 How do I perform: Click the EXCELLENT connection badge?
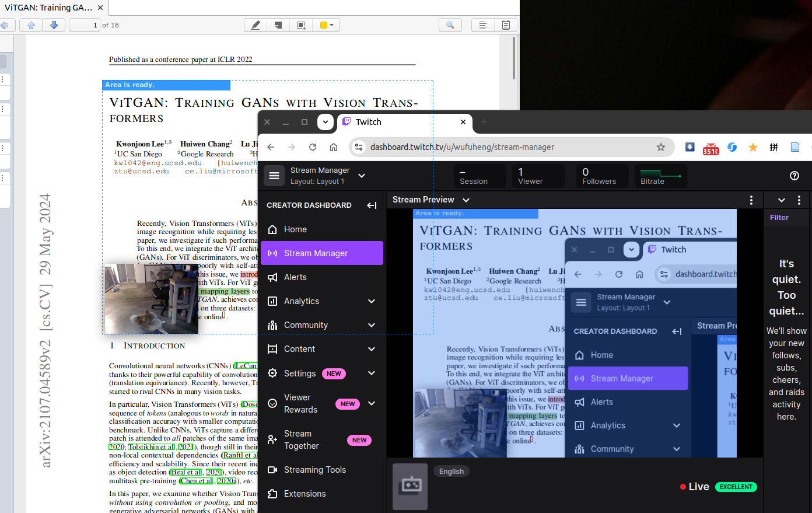click(736, 487)
